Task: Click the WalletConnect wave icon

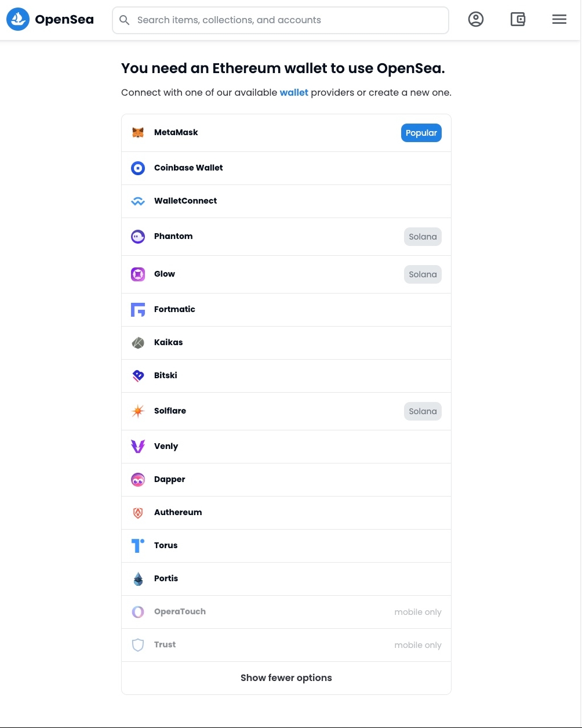Action: coord(138,201)
